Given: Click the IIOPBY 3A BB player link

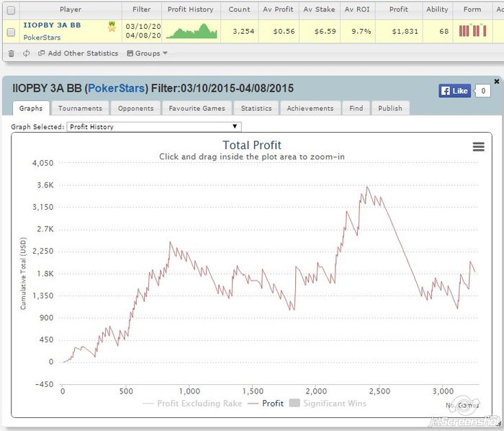Looking at the screenshot, I should click(52, 25).
